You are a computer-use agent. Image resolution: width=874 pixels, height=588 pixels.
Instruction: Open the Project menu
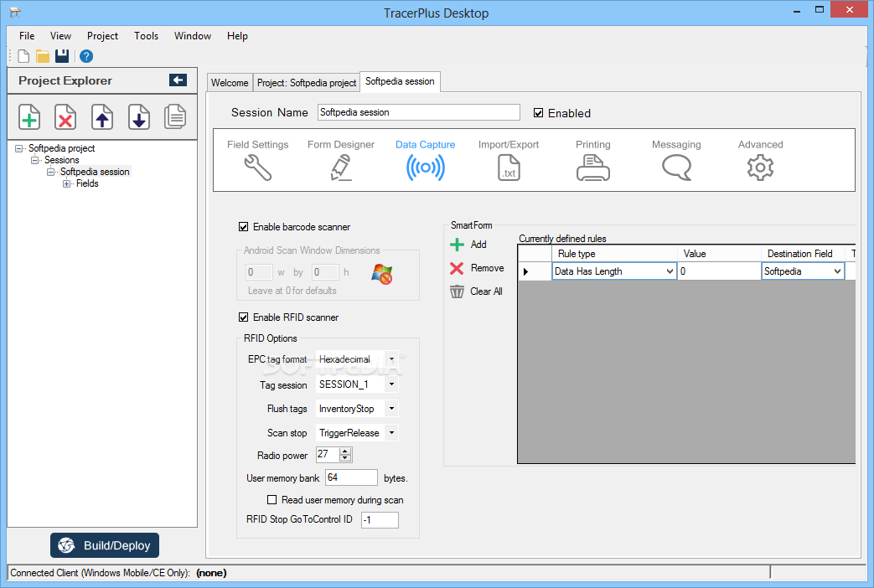[x=102, y=36]
